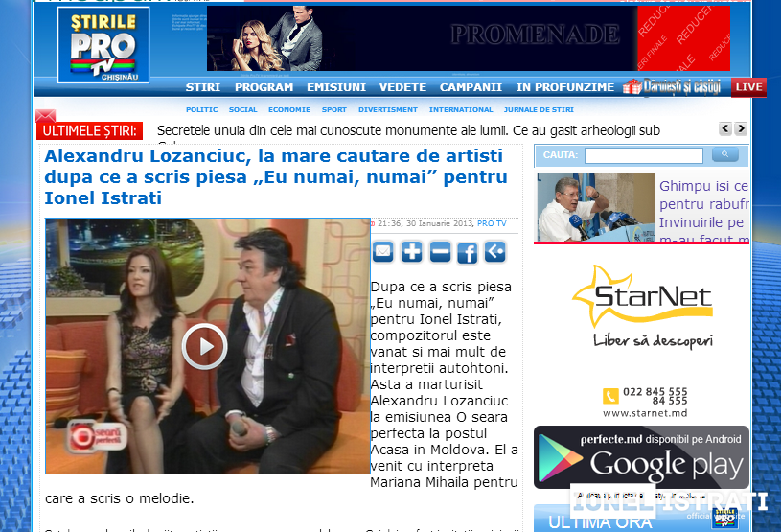Click the Google Play banner

coord(641,457)
